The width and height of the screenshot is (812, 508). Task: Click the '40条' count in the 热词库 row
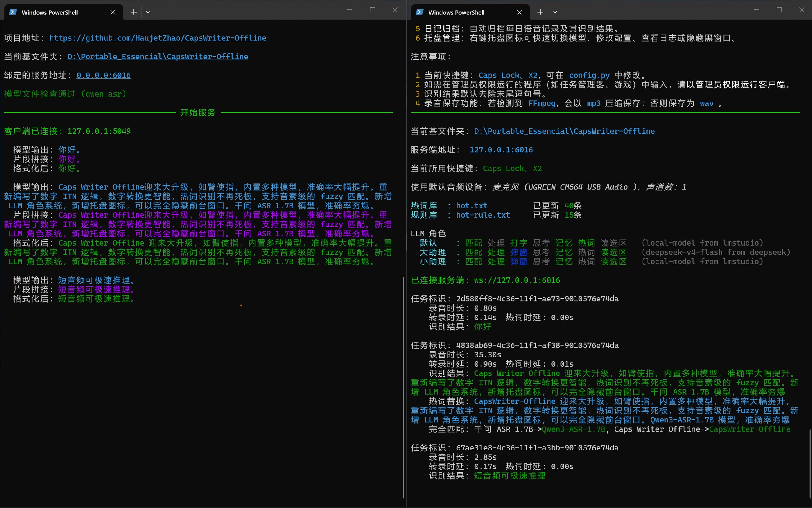point(573,206)
